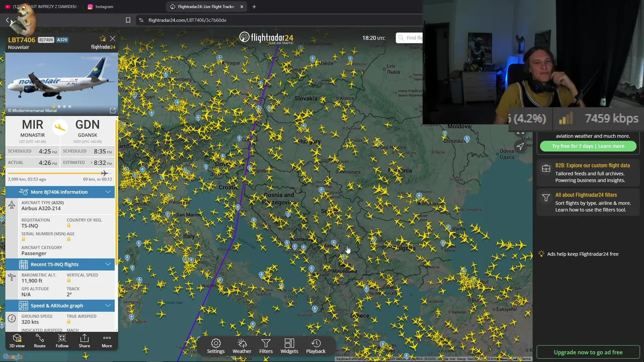Click the A320 aircraft type badge
This screenshot has width=644, height=362.
(x=62, y=40)
